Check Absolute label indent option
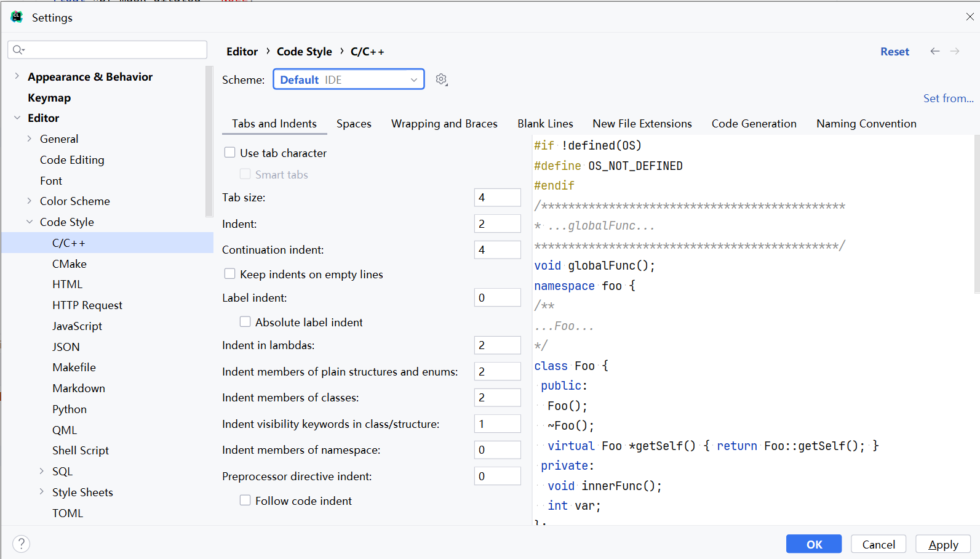Screen dimensions: 980x559 [245, 321]
